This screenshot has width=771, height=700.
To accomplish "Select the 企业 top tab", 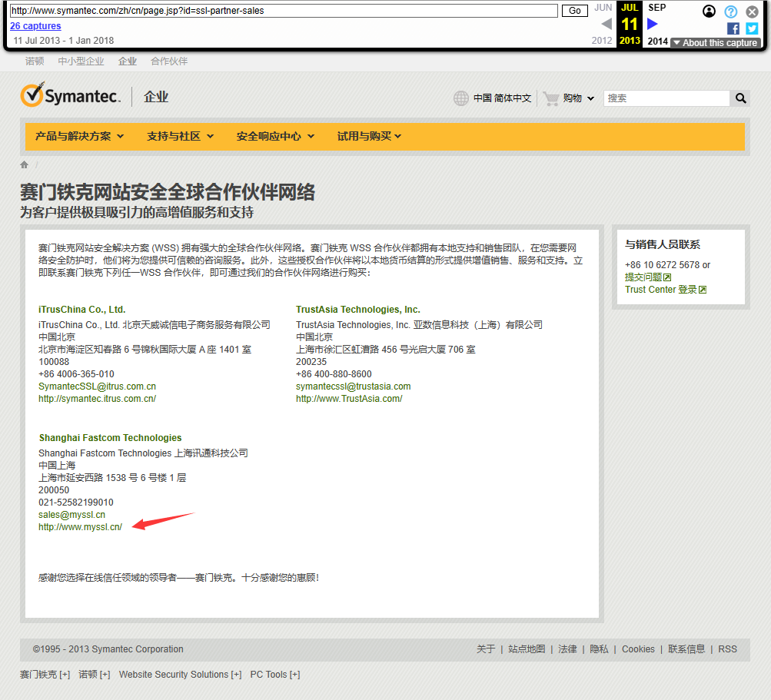I will tap(128, 61).
